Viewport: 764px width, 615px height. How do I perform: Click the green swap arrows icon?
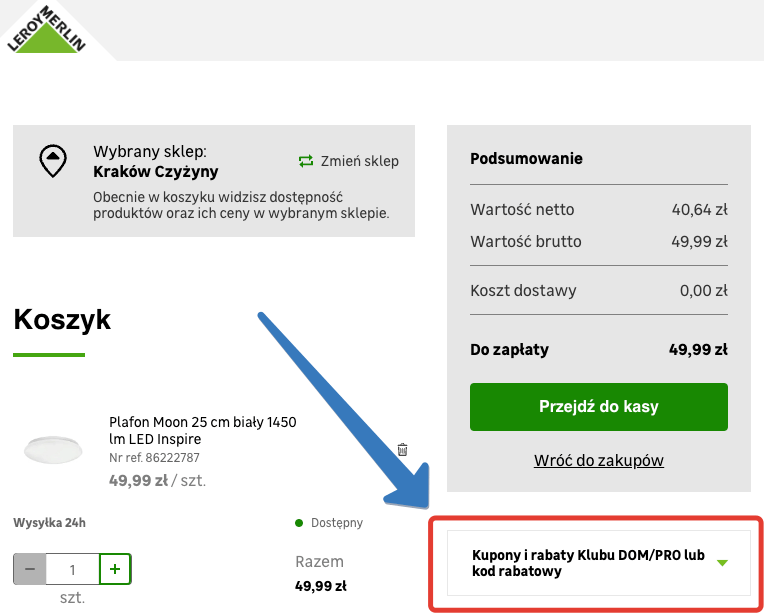click(306, 161)
